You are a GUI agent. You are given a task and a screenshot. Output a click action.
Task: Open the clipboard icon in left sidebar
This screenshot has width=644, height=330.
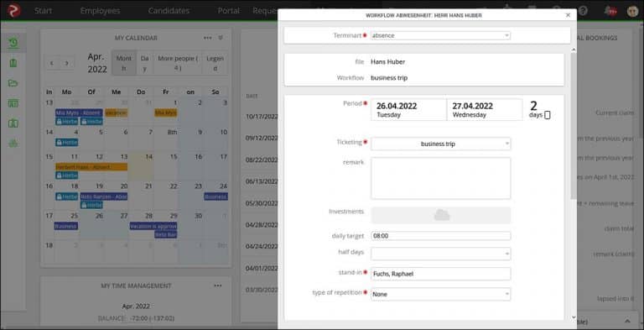click(x=13, y=63)
